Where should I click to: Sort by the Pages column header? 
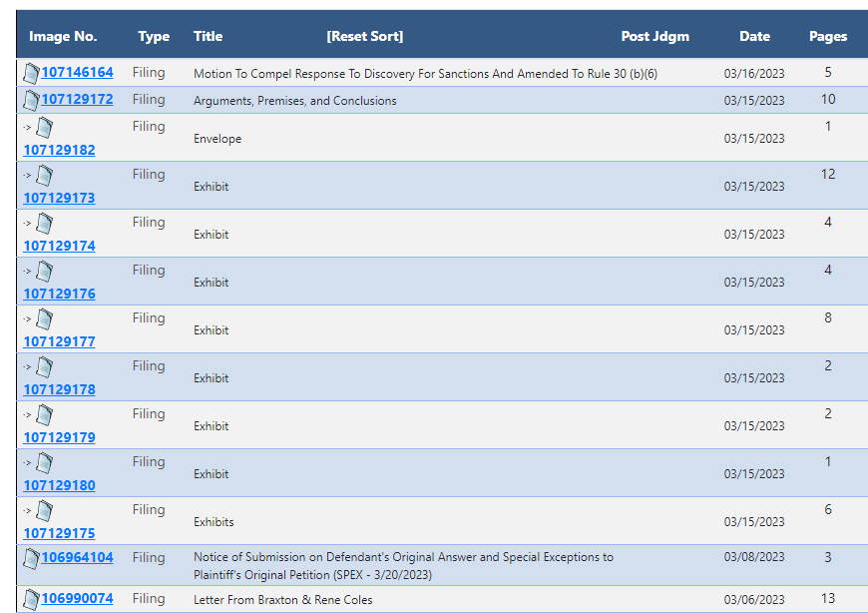[x=828, y=37]
